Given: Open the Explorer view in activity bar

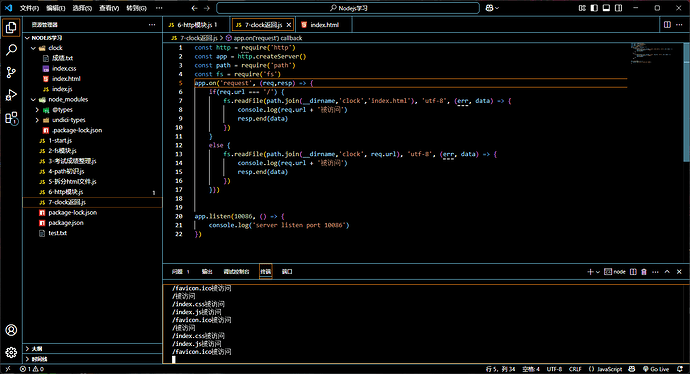Looking at the screenshot, I should (x=11, y=28).
